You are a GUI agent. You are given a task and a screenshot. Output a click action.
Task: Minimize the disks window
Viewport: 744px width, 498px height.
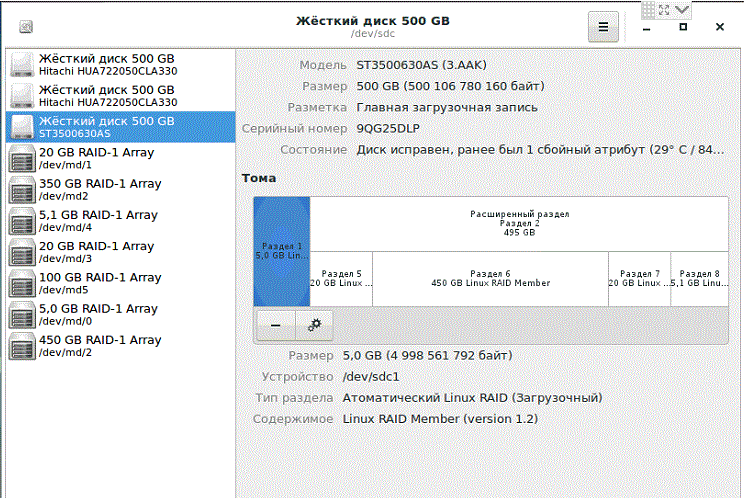tap(646, 28)
